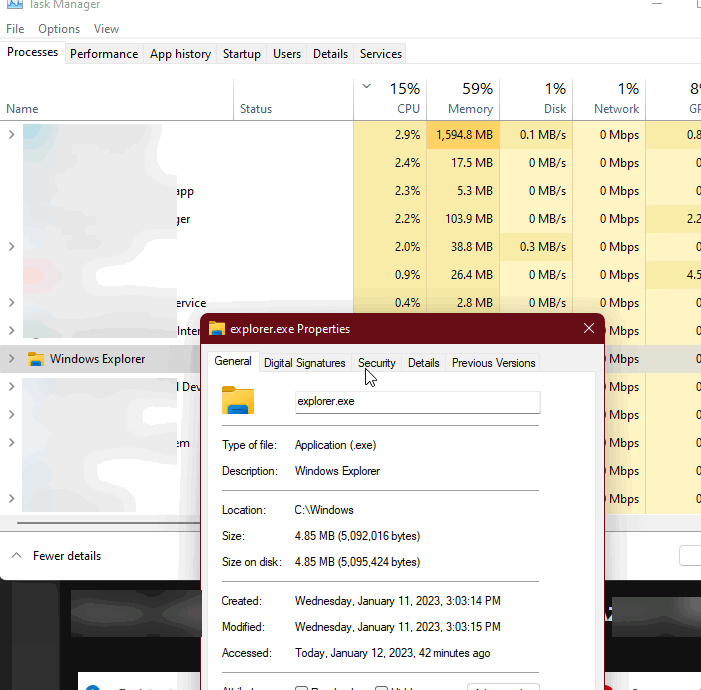701x690 pixels.
Task: Click the 26.4 MB memory cell
Action: pyautogui.click(x=463, y=275)
